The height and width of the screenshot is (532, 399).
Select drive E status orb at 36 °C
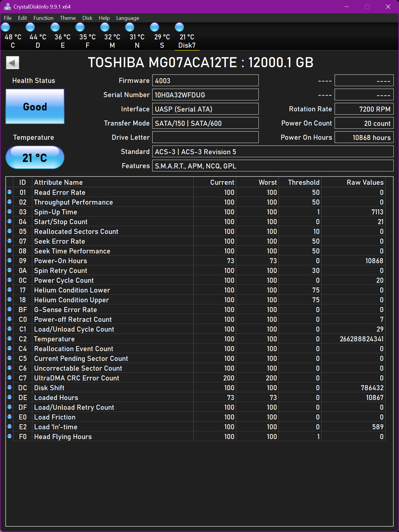pyautogui.click(x=55, y=27)
